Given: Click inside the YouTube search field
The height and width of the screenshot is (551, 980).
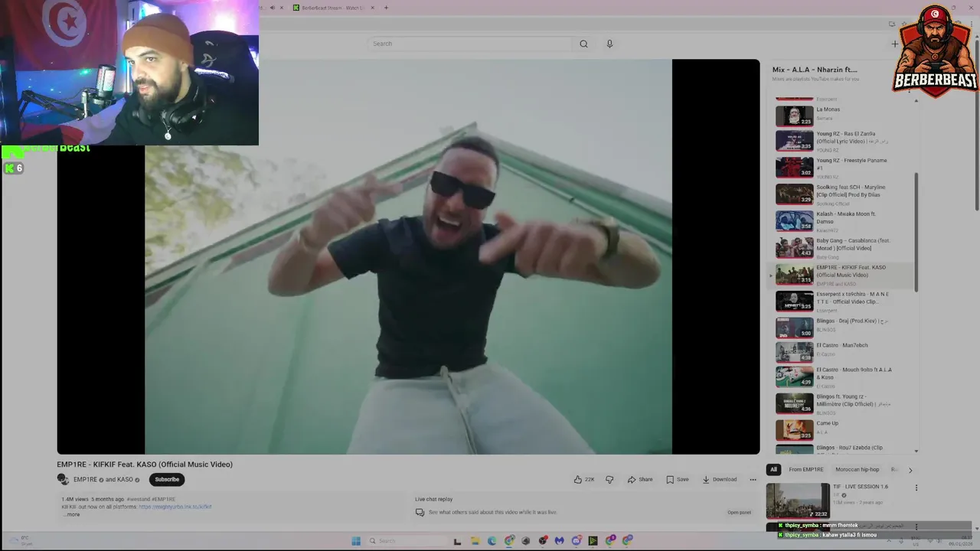Looking at the screenshot, I should click(471, 44).
